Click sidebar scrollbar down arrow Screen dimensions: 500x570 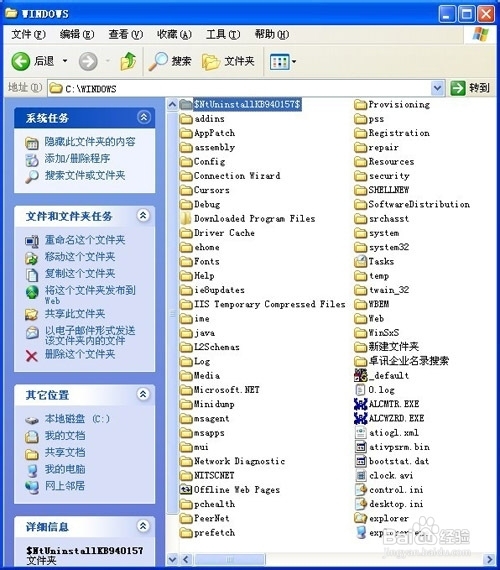172,559
